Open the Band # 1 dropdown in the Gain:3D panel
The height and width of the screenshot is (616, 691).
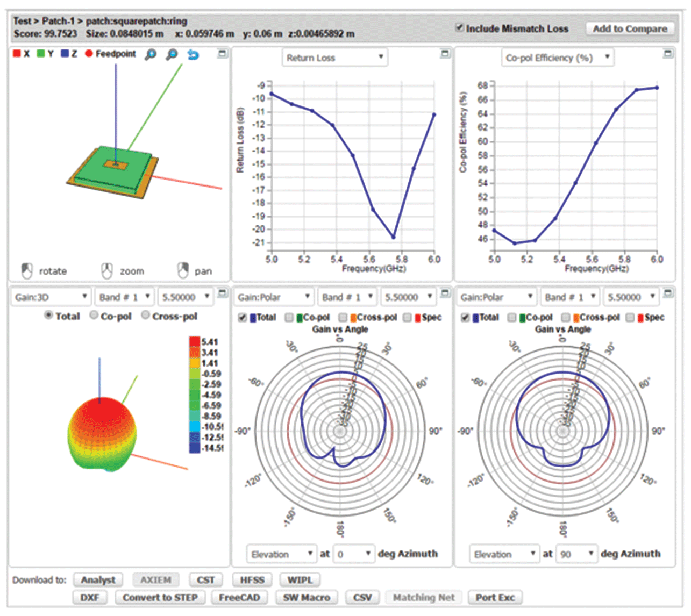pyautogui.click(x=124, y=296)
